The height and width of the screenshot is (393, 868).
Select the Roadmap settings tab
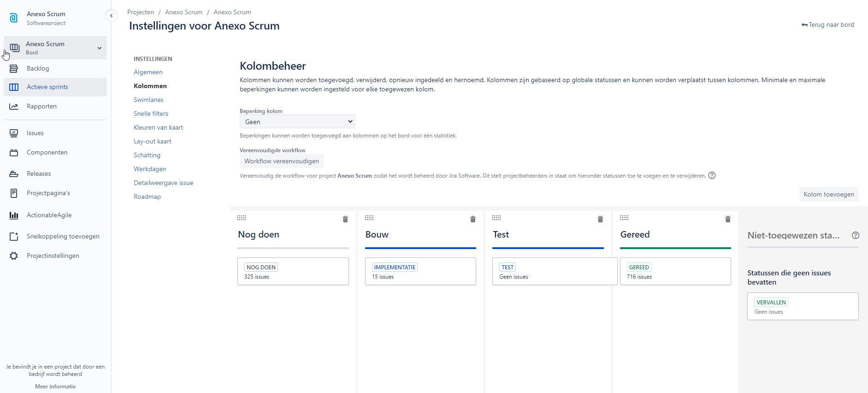[147, 196]
